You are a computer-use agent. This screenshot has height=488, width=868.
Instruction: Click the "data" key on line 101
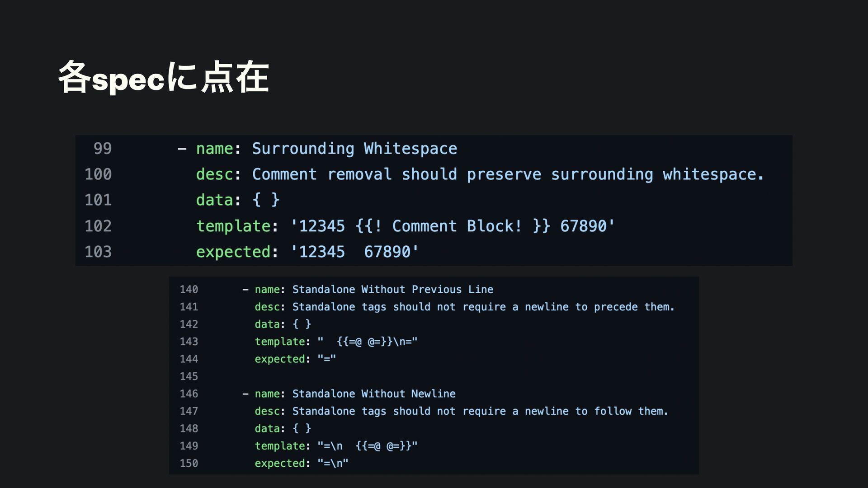(214, 200)
